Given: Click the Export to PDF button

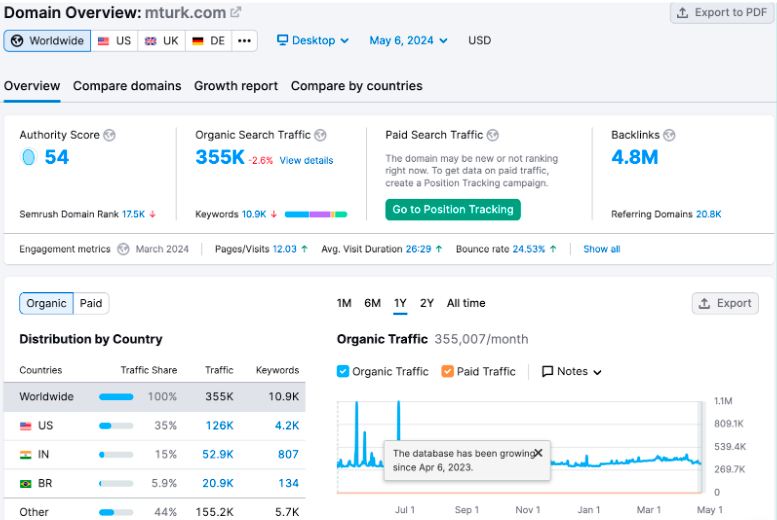Looking at the screenshot, I should [x=722, y=12].
